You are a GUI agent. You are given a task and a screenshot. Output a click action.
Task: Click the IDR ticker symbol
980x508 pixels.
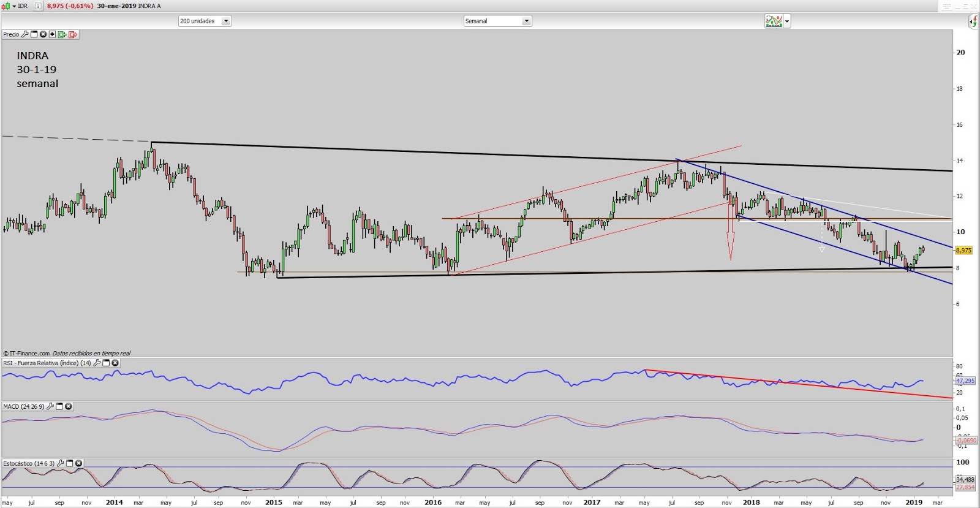tap(23, 6)
